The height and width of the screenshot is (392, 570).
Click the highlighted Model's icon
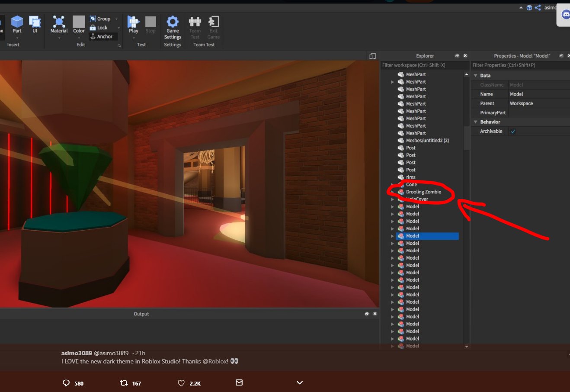point(401,236)
